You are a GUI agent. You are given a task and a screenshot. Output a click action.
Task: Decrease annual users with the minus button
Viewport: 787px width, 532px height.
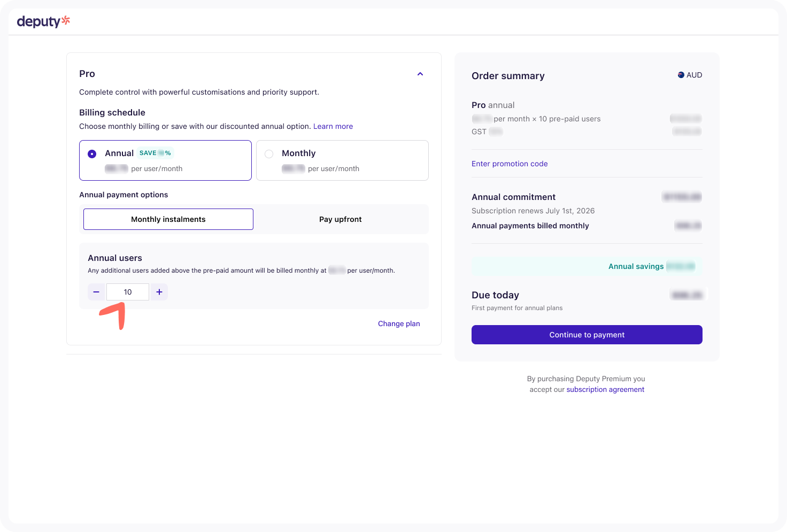96,292
